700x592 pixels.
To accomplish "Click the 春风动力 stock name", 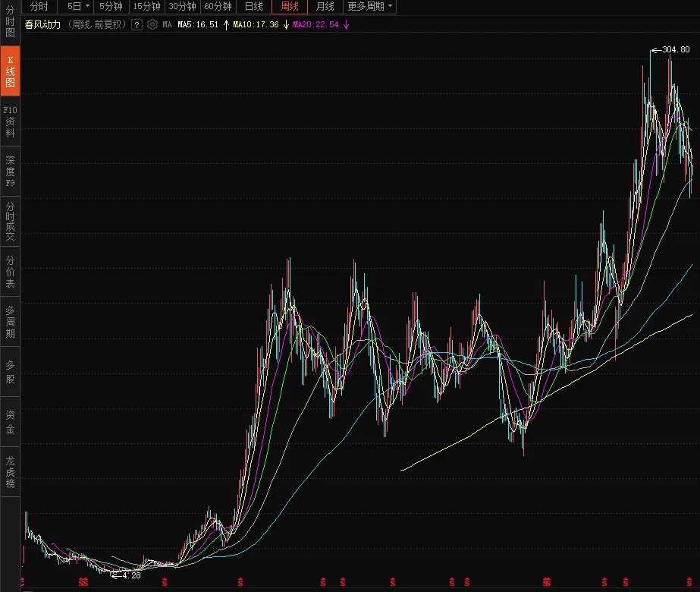I will [42, 24].
